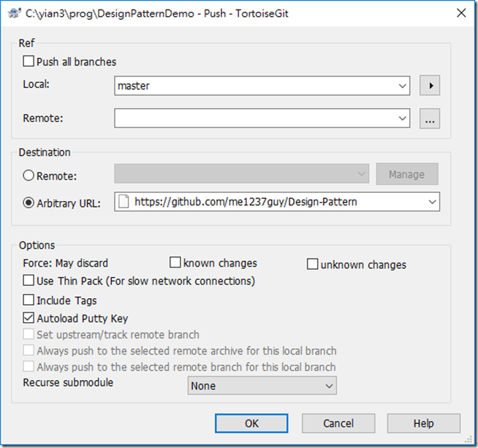Click the Cancel button
Image resolution: width=478 pixels, height=448 pixels.
tap(338, 423)
